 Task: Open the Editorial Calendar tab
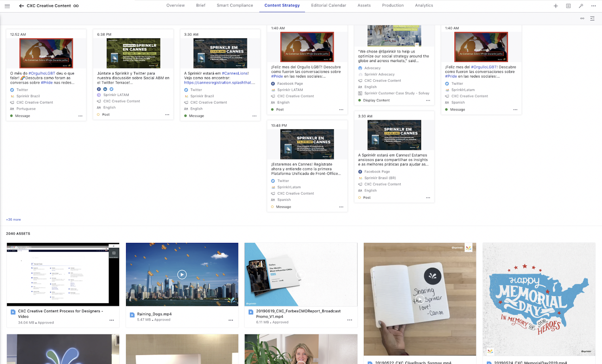(x=329, y=6)
